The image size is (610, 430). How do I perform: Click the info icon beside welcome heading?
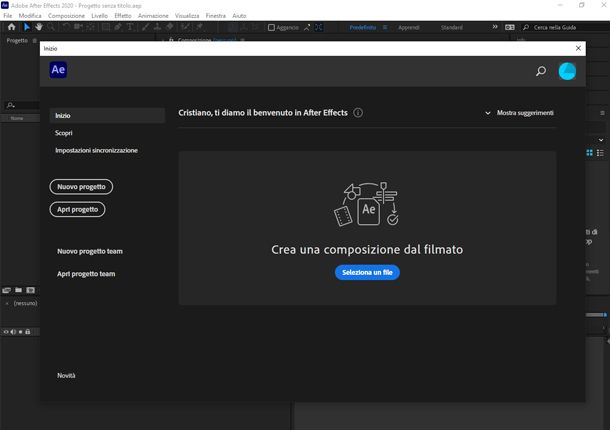[x=358, y=113]
